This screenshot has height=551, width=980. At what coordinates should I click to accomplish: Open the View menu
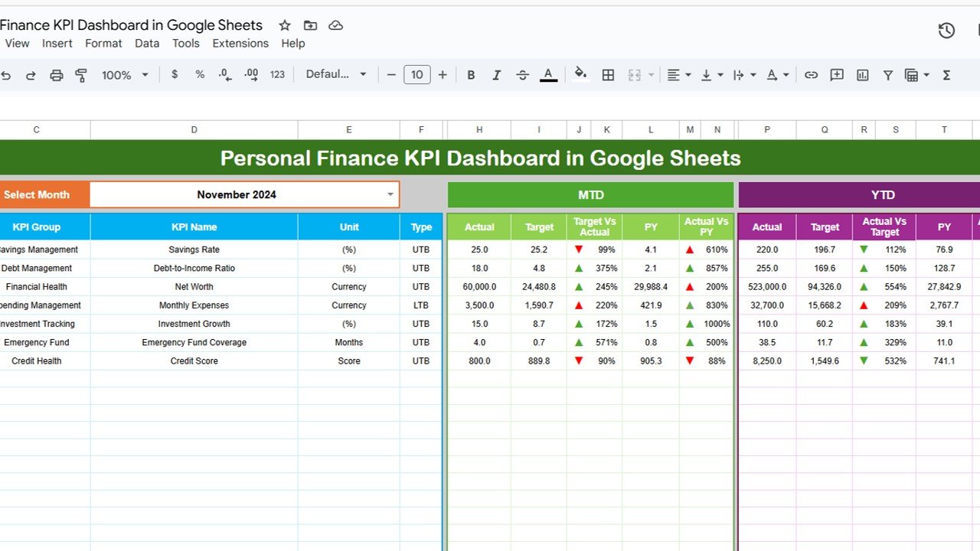click(17, 44)
